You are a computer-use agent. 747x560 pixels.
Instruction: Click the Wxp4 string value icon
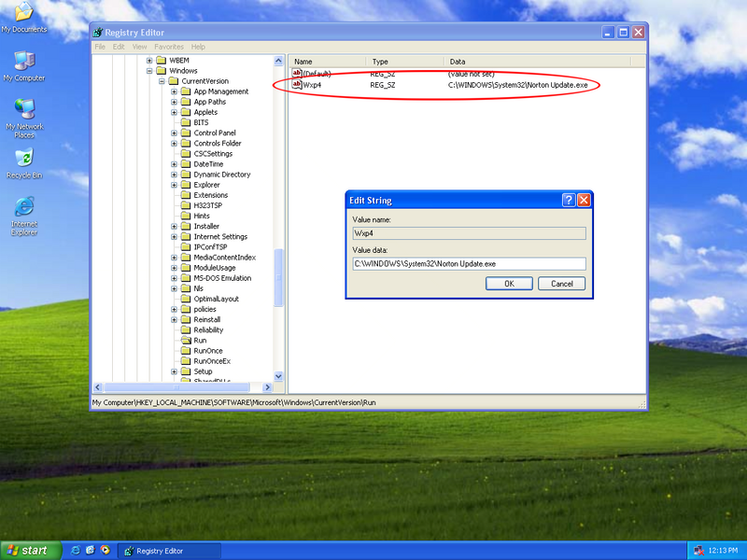pos(297,85)
